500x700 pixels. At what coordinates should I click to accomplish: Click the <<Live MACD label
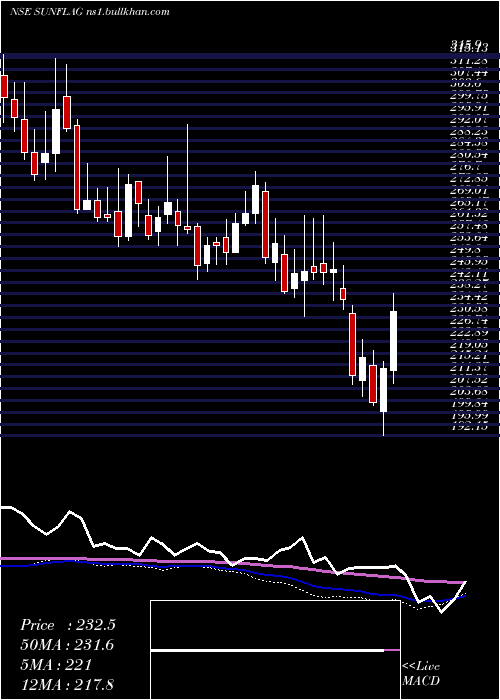[421, 674]
